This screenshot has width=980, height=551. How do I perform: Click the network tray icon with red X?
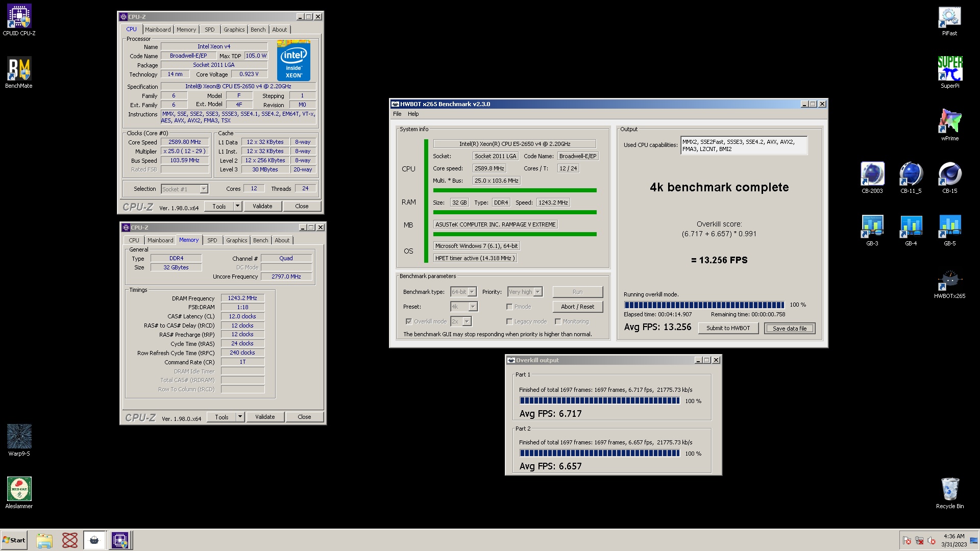point(919,541)
